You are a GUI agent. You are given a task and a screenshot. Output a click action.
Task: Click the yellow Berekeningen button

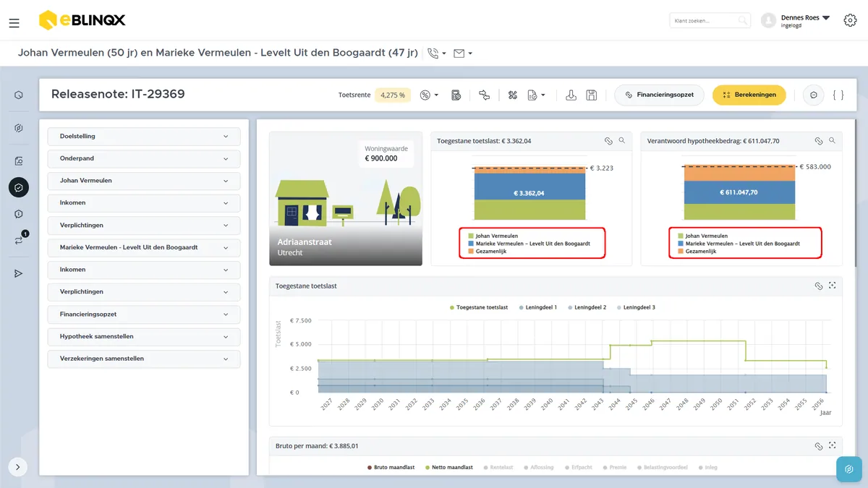click(x=749, y=95)
